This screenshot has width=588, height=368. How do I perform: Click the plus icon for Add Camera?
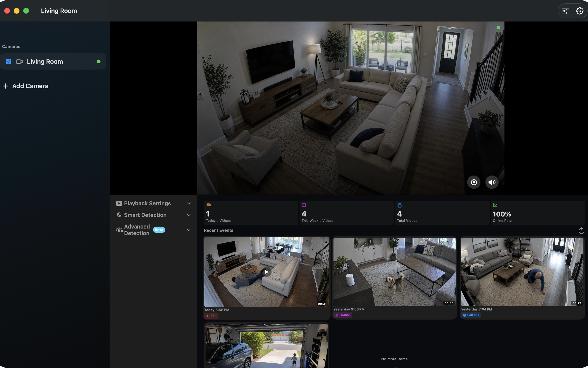coord(6,86)
